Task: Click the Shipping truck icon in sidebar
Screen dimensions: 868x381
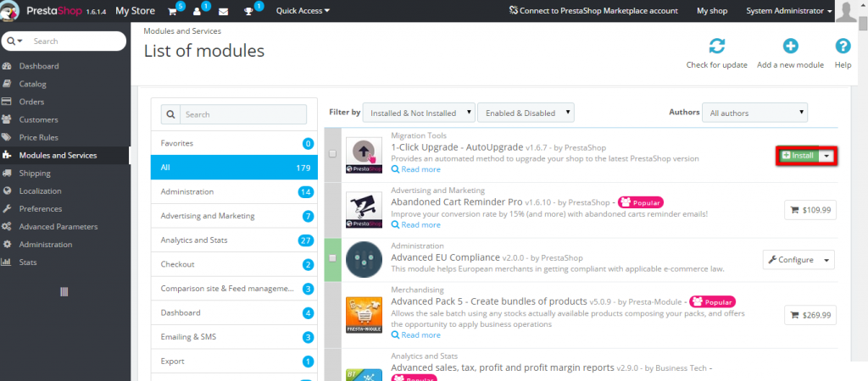Action: pyautogui.click(x=7, y=173)
